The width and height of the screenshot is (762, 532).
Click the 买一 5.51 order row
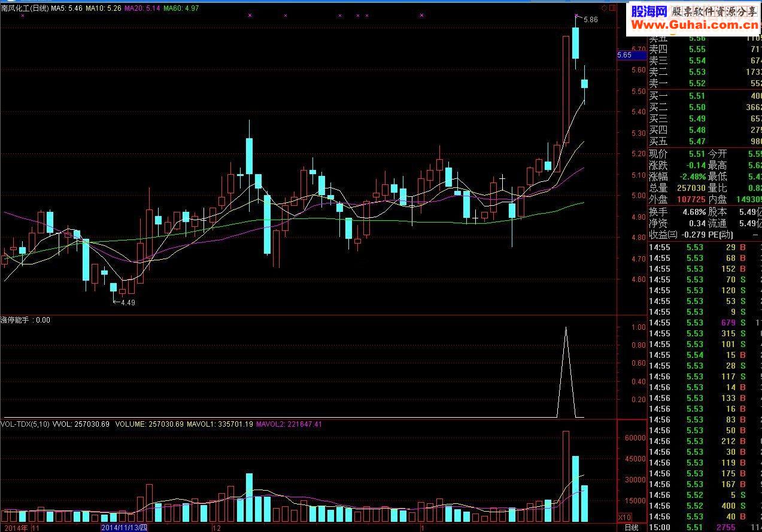705,96
